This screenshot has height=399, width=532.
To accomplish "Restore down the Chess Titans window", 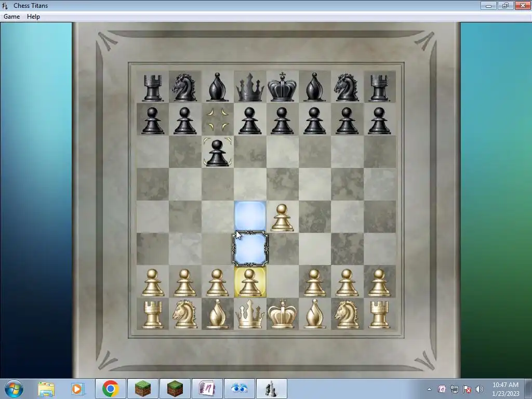I will (506, 5).
